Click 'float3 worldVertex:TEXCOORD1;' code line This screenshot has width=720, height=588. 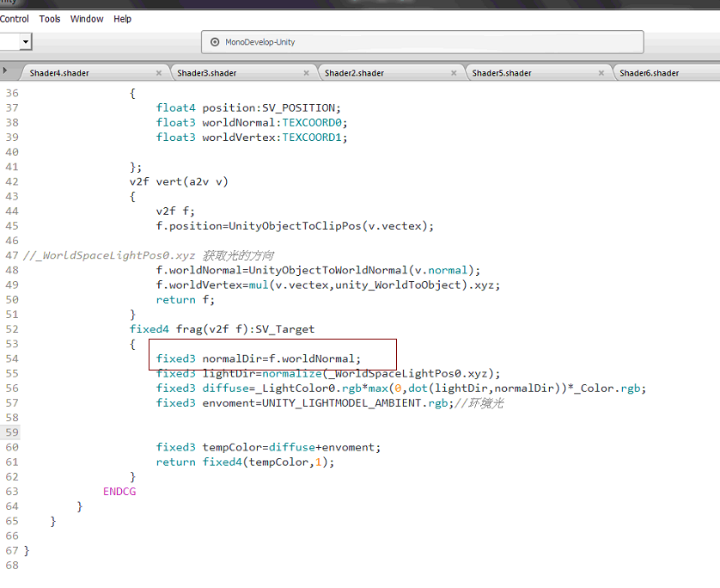click(x=252, y=138)
